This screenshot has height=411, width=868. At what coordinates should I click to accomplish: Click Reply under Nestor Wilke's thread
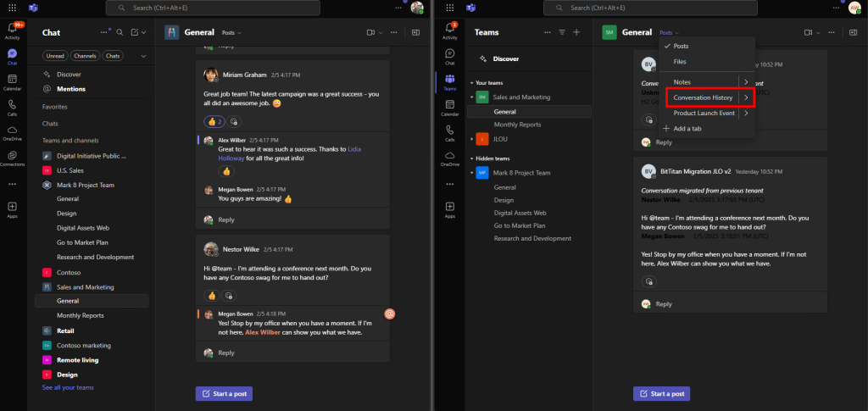coord(225,353)
